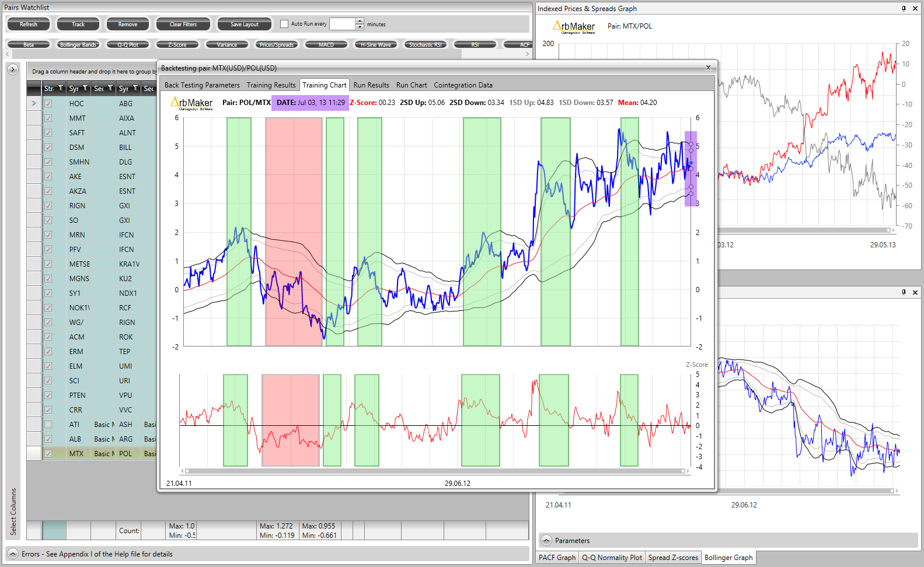Click the Track button

[x=78, y=24]
